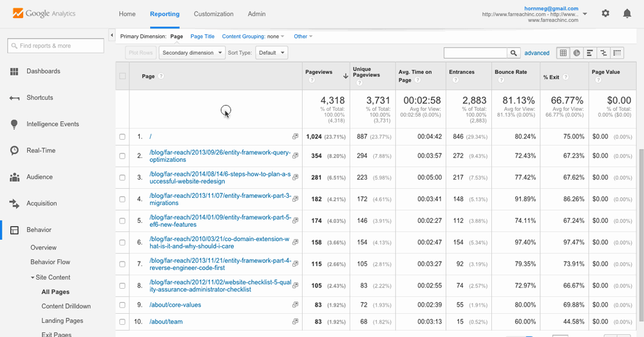Image resolution: width=644 pixels, height=337 pixels.
Task: Click the table search magnifier button
Action: (513, 53)
